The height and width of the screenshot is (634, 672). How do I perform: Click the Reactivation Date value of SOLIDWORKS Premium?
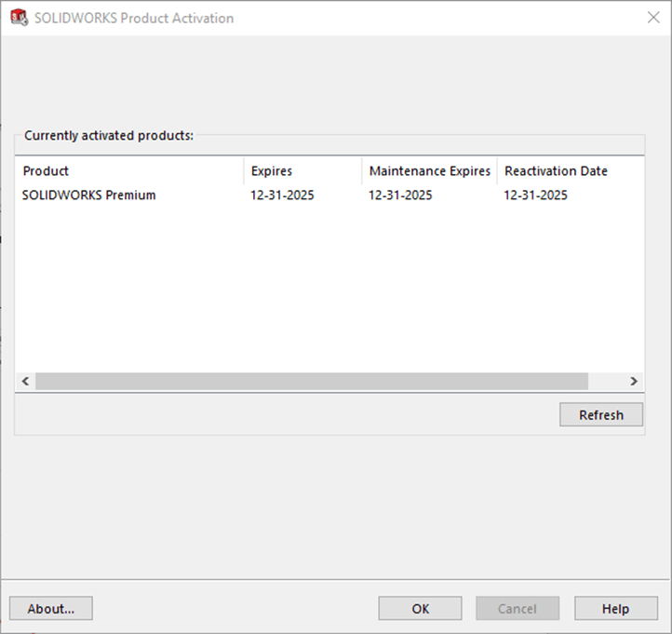point(536,196)
